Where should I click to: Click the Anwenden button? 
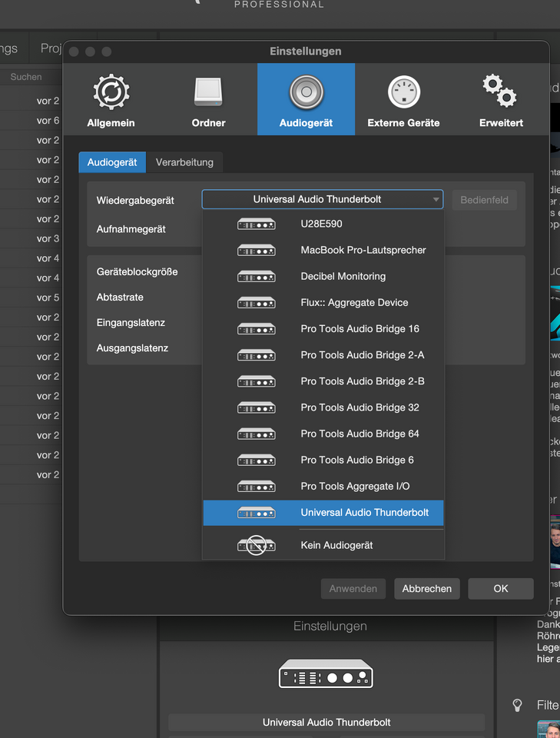(x=353, y=589)
